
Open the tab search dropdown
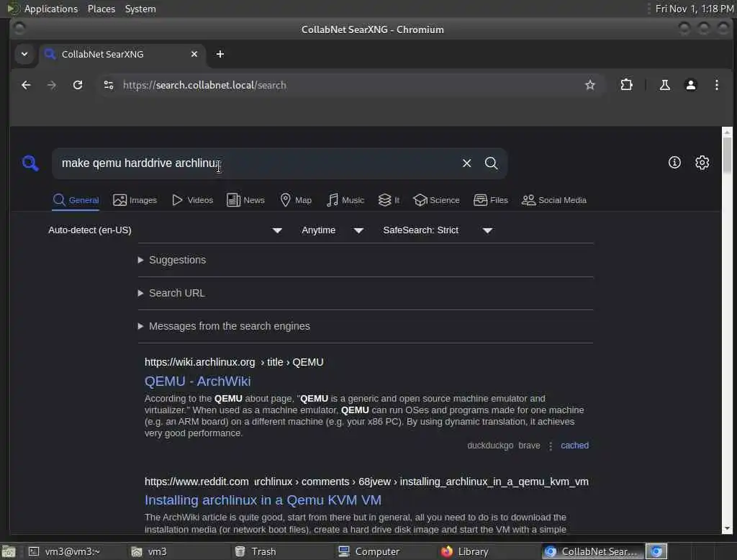(x=24, y=54)
